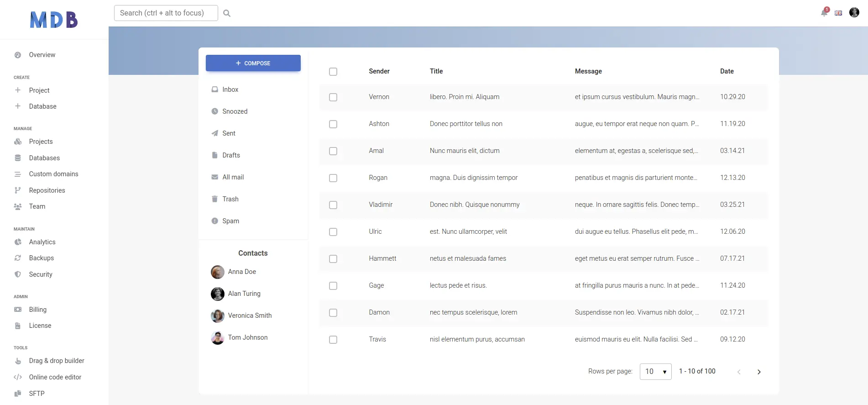Click the Snoozed clock icon
The width and height of the screenshot is (868, 405).
tap(214, 111)
